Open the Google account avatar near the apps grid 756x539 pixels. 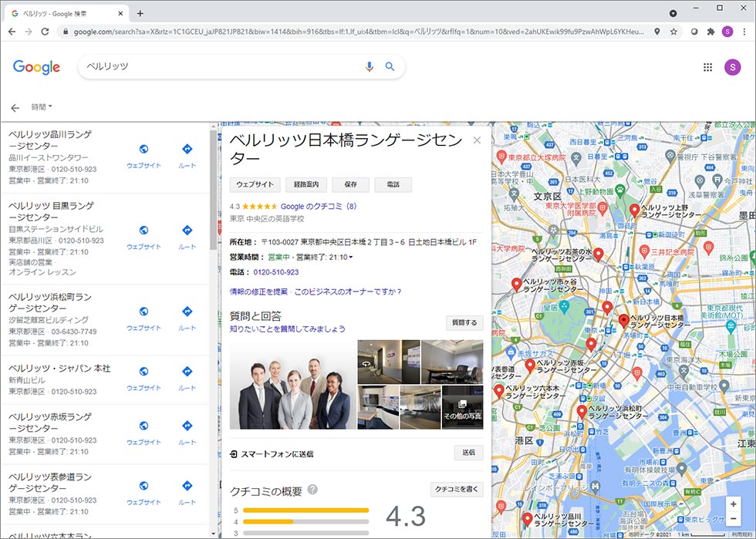coord(732,67)
